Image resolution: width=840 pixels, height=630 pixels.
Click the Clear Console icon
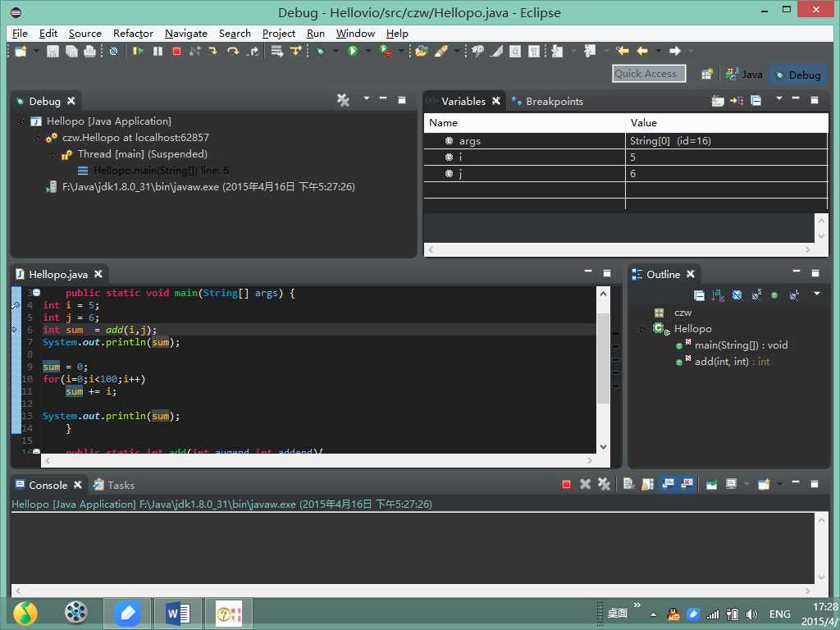coord(629,484)
